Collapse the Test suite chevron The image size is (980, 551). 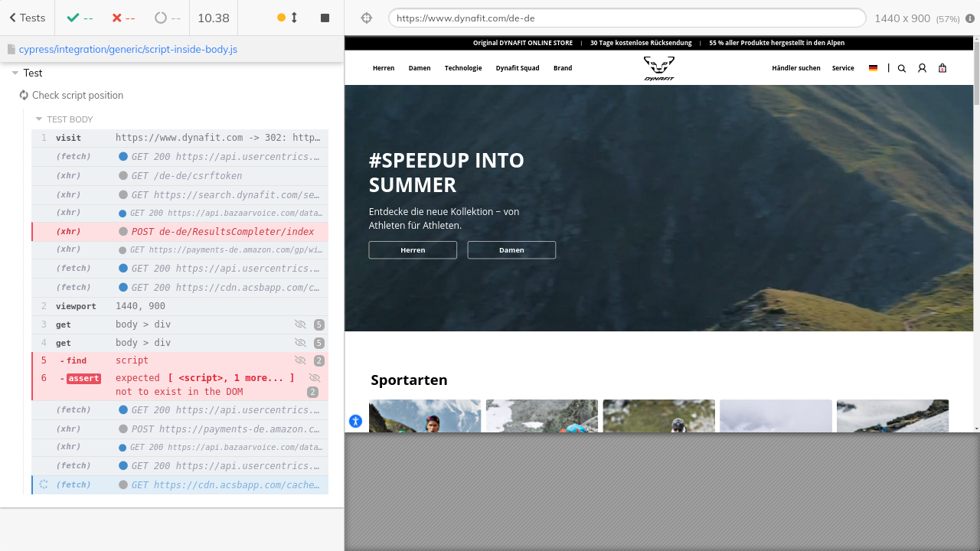(x=15, y=73)
